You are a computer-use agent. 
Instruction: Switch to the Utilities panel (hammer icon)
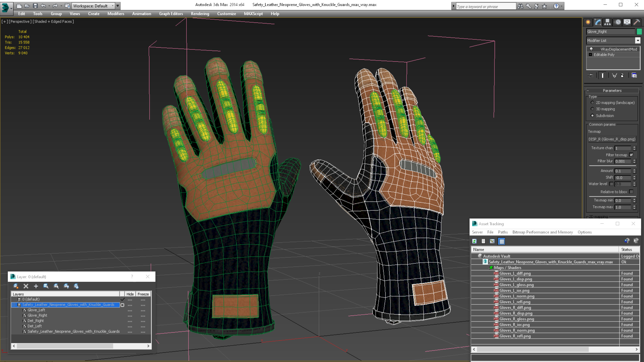pyautogui.click(x=636, y=22)
